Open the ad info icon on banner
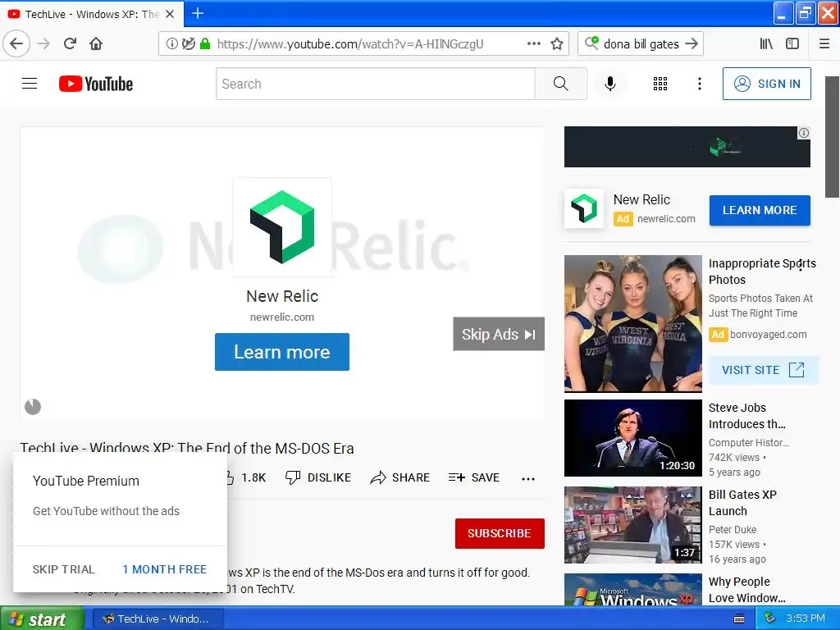Image resolution: width=840 pixels, height=630 pixels. click(804, 133)
